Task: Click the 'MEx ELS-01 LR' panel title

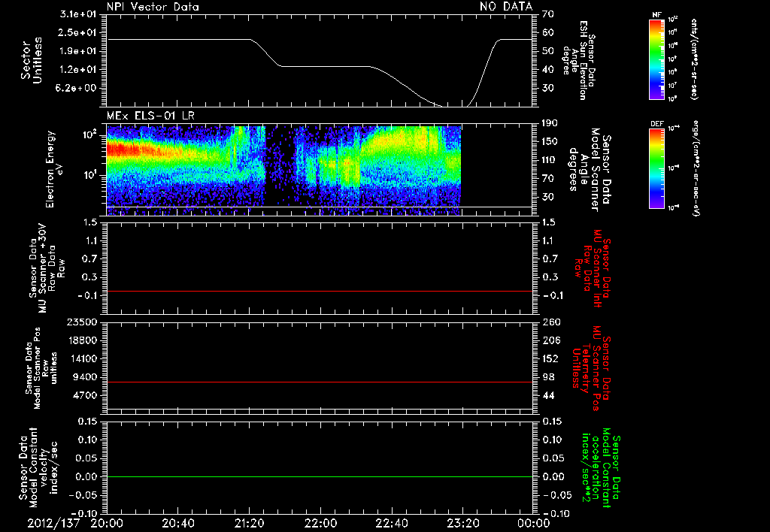Action: [150, 116]
